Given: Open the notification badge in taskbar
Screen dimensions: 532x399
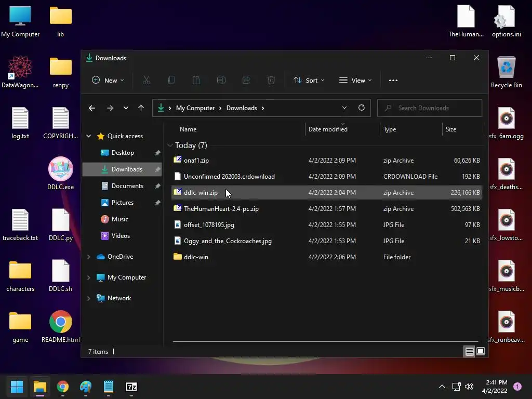Looking at the screenshot, I should point(517,387).
